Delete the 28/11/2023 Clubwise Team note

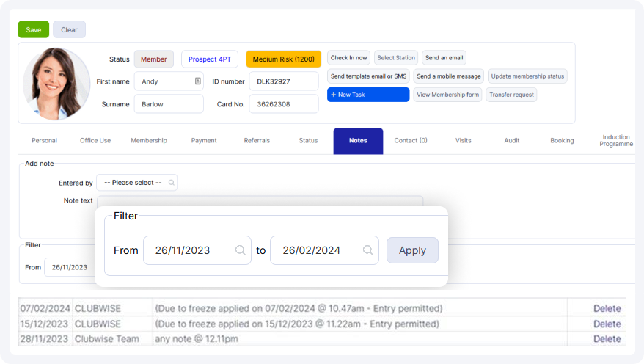pos(607,339)
